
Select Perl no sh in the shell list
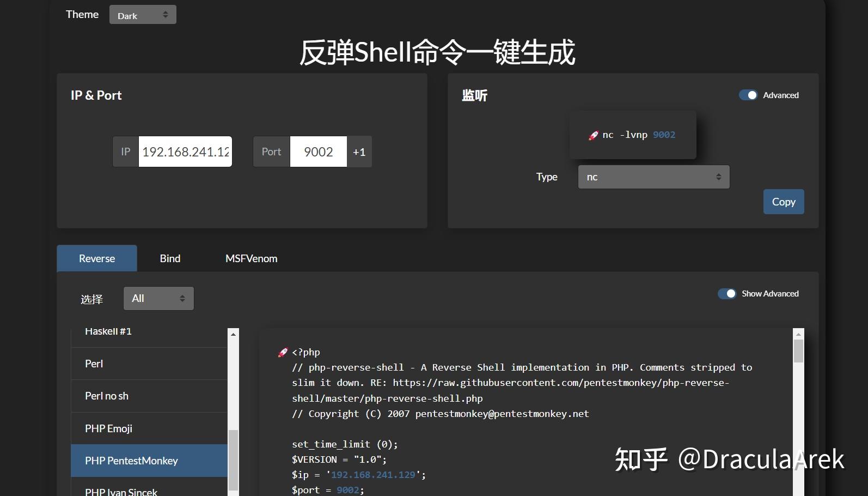tap(149, 396)
